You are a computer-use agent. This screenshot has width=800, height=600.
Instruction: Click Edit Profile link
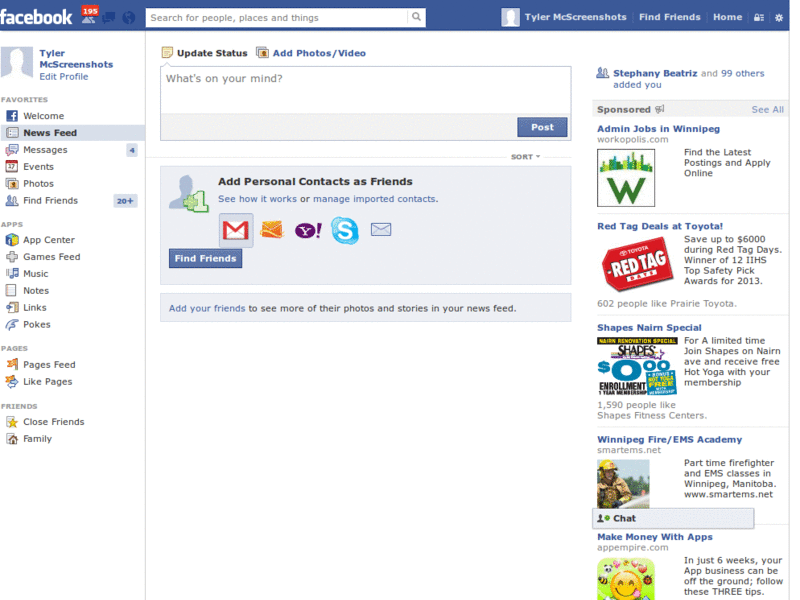(64, 77)
